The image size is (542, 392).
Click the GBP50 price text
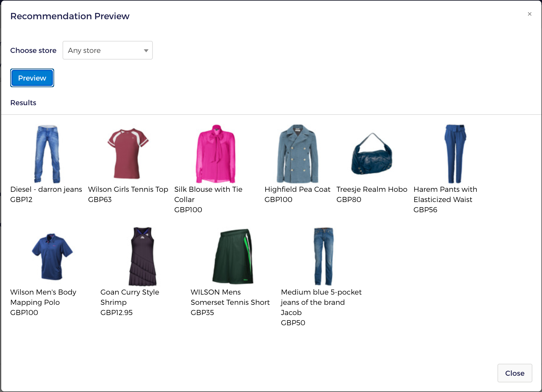click(293, 323)
